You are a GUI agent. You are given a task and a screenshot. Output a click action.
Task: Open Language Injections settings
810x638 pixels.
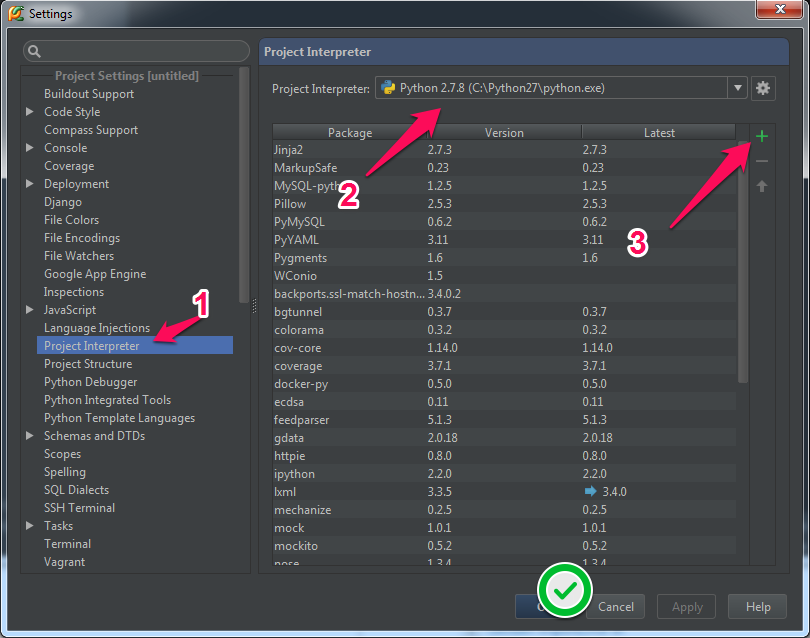tap(97, 328)
